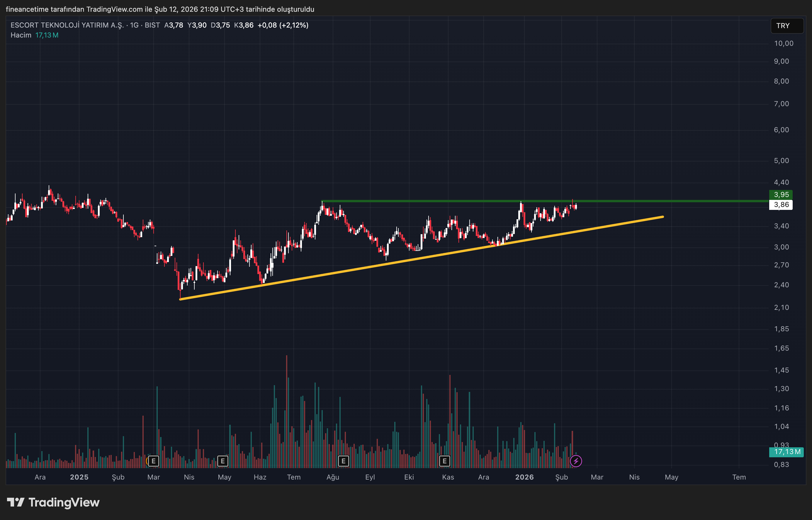Click the 17,13 M volume axis label
This screenshot has height=520, width=812.
click(787, 452)
